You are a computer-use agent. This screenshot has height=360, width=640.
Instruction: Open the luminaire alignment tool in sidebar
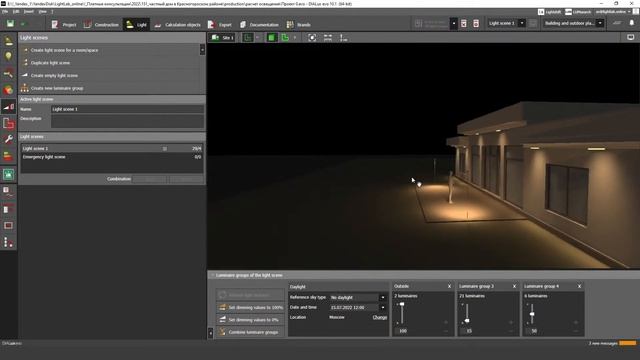coord(9,73)
